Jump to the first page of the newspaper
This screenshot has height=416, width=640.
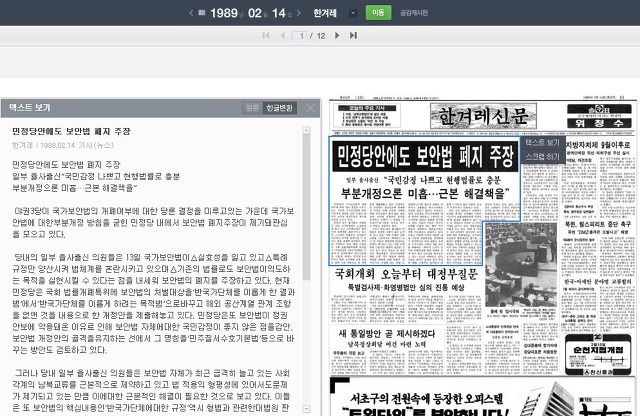(266, 36)
